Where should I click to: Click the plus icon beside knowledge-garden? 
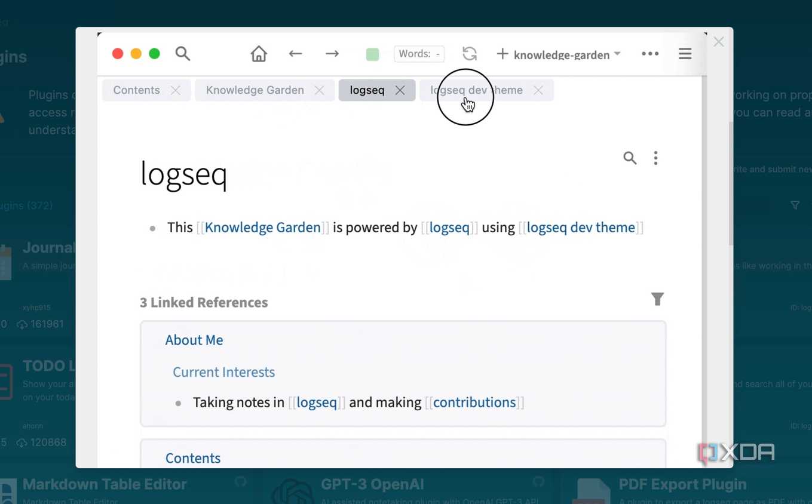[x=502, y=54]
